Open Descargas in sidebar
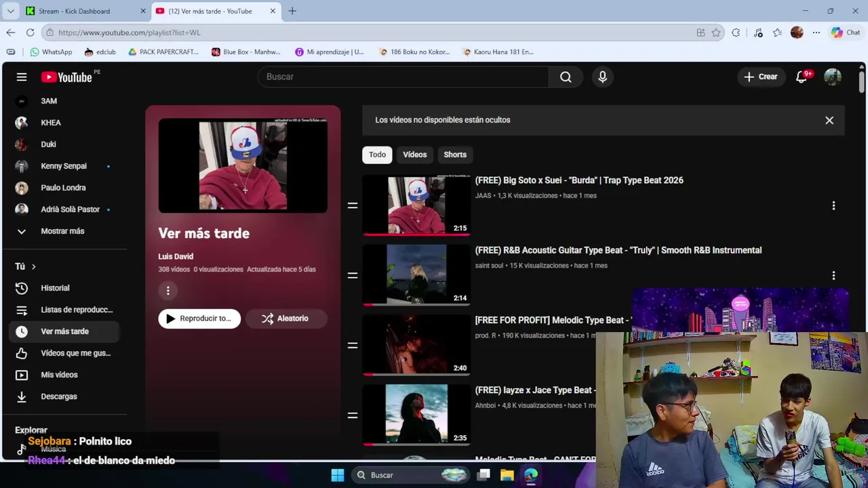Image resolution: width=868 pixels, height=488 pixels. pyautogui.click(x=64, y=396)
